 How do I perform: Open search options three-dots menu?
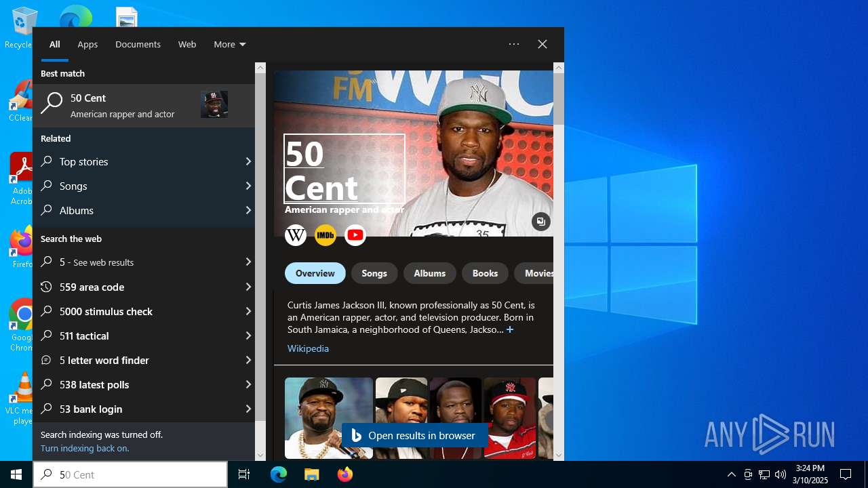tap(514, 44)
